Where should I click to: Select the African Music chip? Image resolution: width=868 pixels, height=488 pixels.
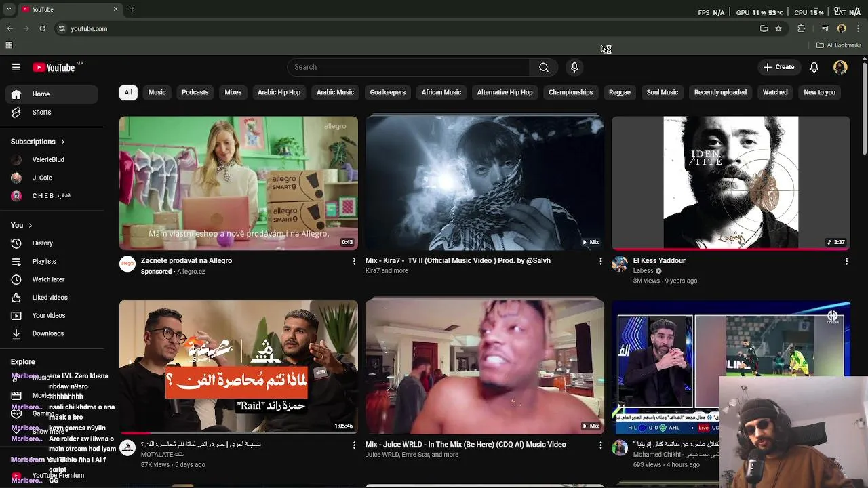coord(441,92)
